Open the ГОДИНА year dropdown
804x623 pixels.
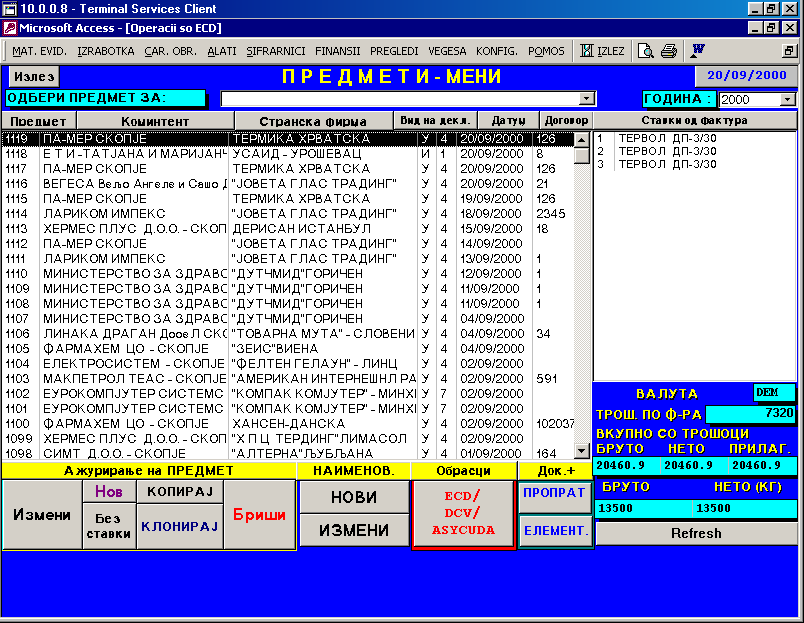coord(788,100)
